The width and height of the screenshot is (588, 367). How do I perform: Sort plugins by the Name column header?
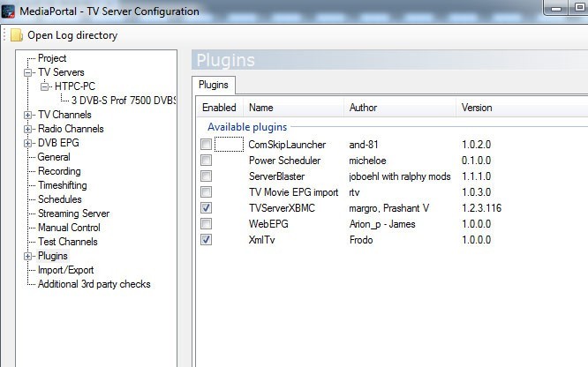pos(261,108)
